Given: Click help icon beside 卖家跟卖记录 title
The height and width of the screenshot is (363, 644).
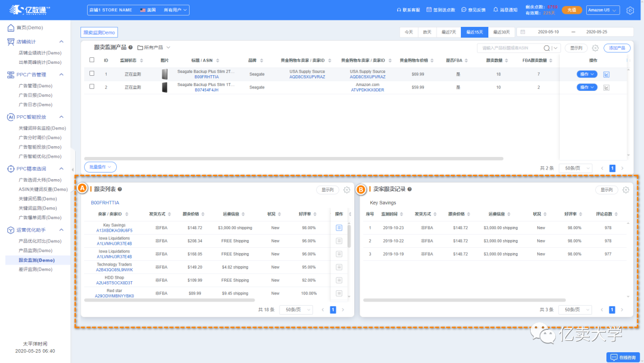Looking at the screenshot, I should click(410, 189).
